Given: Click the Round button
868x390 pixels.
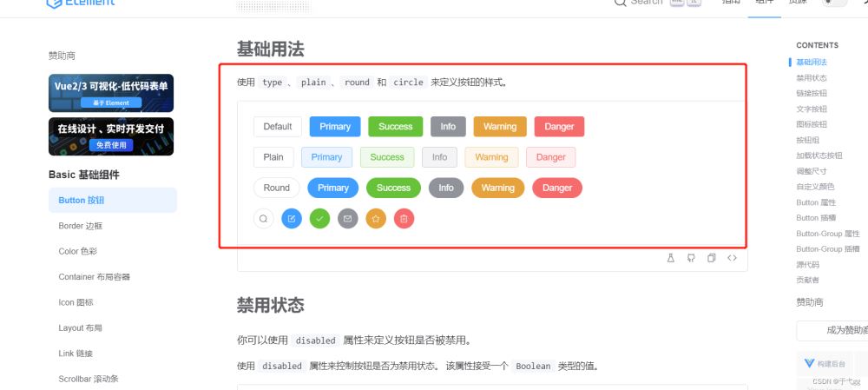Looking at the screenshot, I should click(276, 188).
